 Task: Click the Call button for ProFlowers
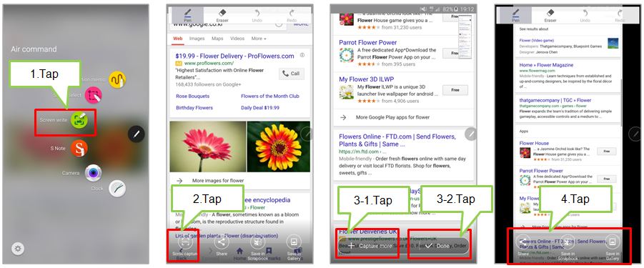(292, 74)
